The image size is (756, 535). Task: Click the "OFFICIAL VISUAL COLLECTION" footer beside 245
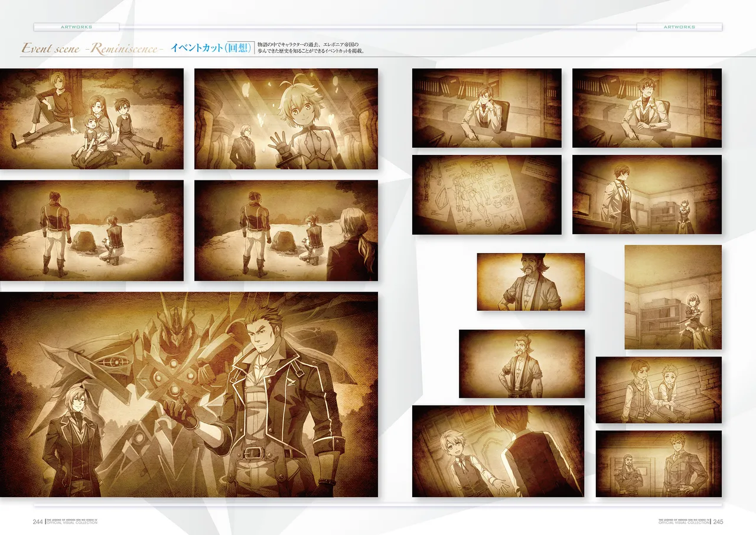click(x=683, y=523)
